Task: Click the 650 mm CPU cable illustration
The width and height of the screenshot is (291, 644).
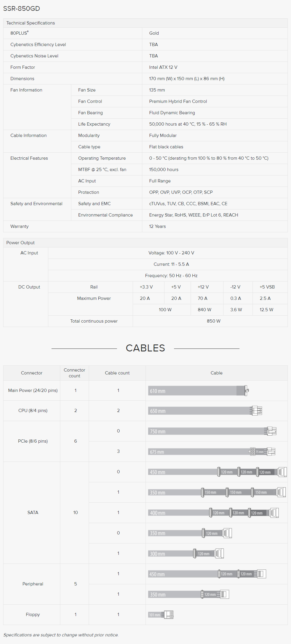Action: [x=205, y=411]
